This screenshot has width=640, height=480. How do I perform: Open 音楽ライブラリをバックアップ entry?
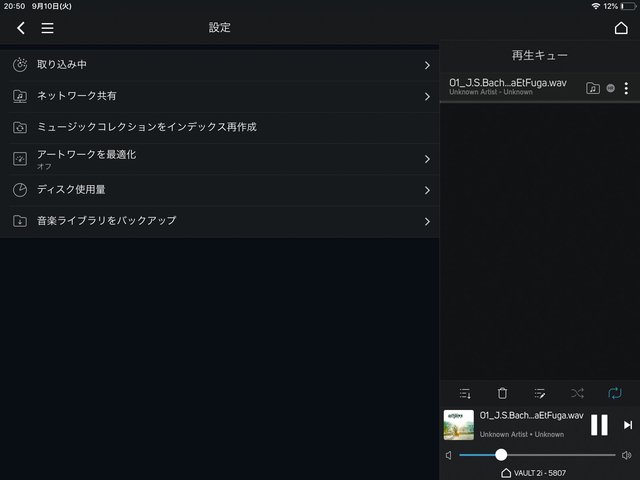point(220,221)
